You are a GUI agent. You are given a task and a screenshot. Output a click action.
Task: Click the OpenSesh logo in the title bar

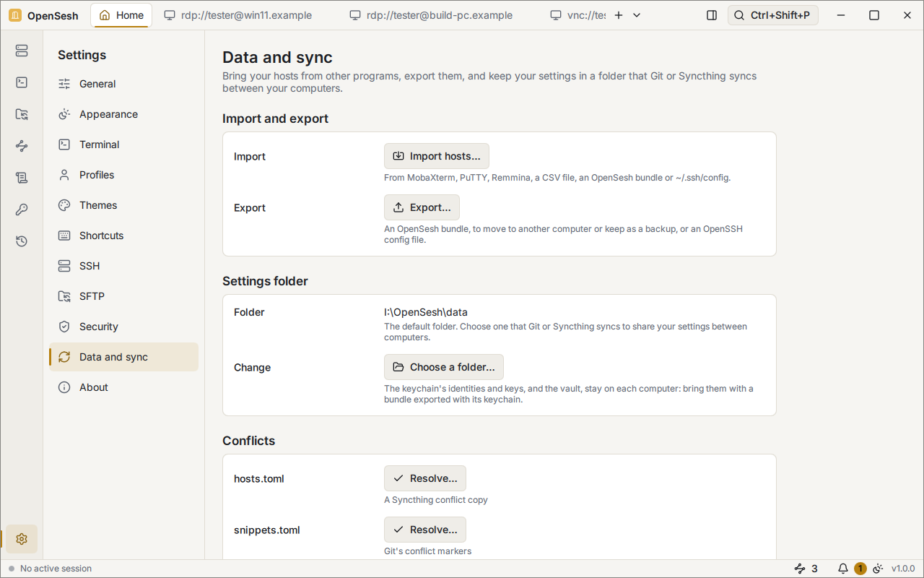tap(15, 15)
